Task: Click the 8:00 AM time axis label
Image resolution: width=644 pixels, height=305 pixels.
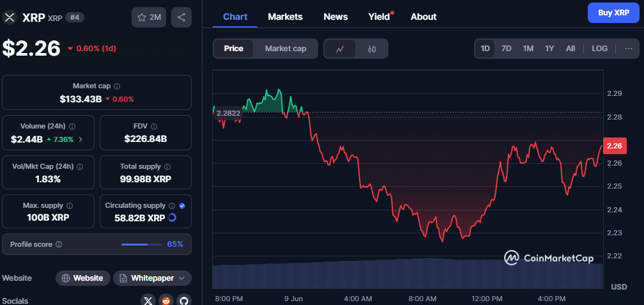Action: (x=422, y=299)
